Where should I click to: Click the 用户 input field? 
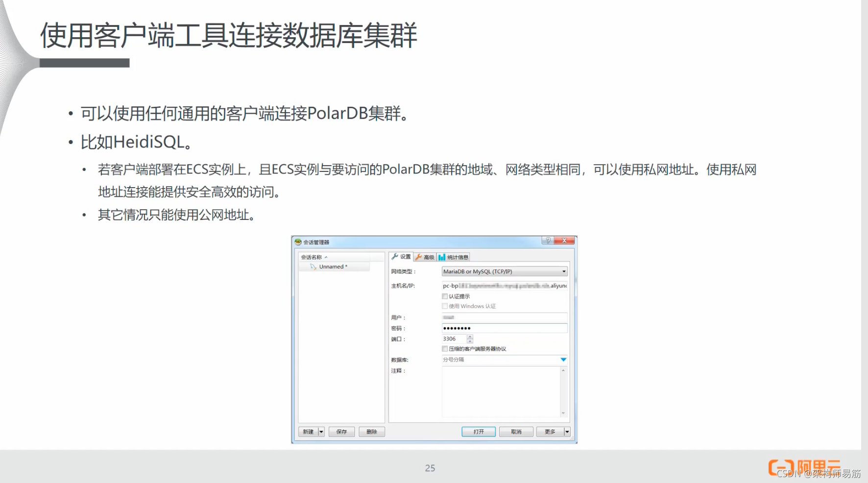click(x=505, y=317)
